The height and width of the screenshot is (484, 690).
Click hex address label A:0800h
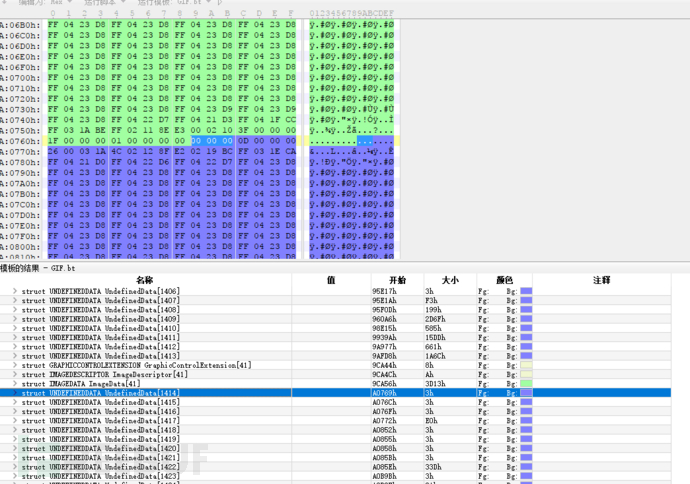(x=20, y=246)
